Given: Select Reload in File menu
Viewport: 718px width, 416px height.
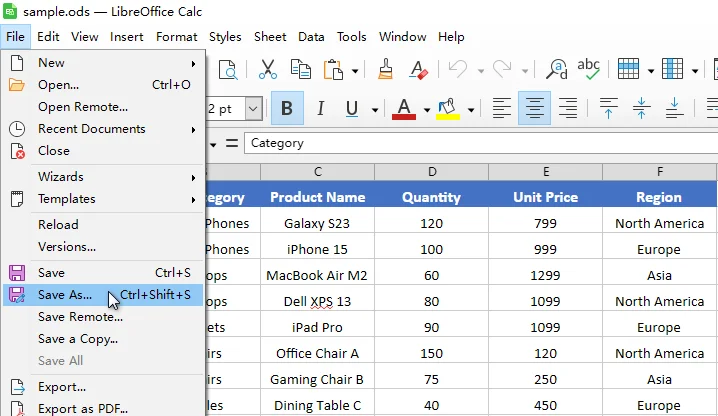Looking at the screenshot, I should point(103,224).
